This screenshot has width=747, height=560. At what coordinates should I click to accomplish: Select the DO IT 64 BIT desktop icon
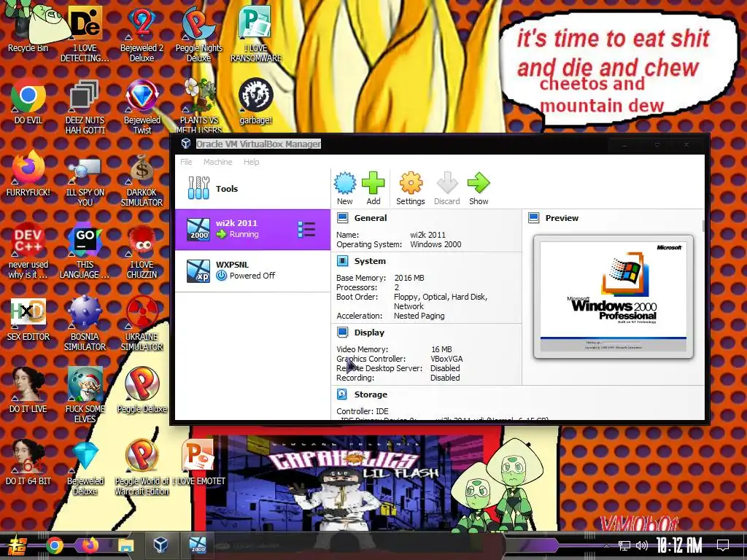click(x=28, y=462)
